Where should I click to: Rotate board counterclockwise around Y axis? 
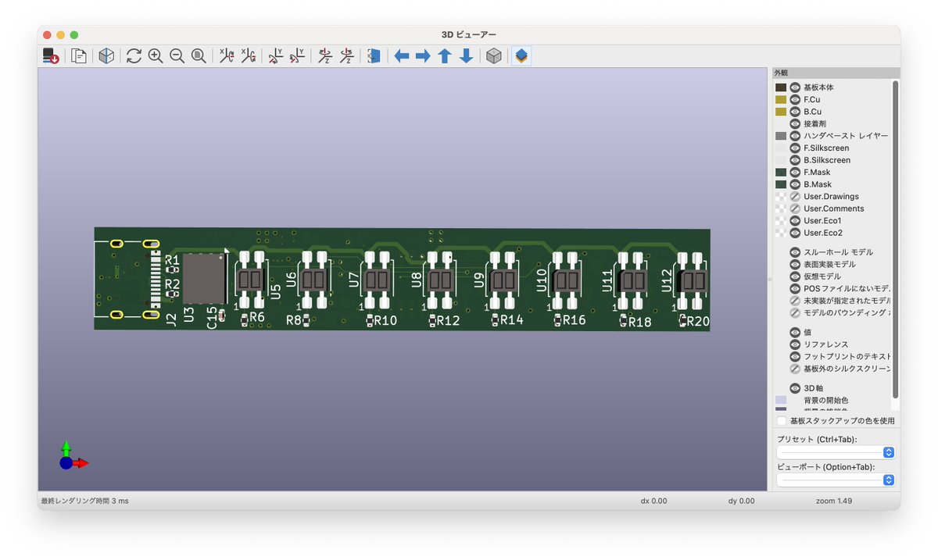[297, 56]
